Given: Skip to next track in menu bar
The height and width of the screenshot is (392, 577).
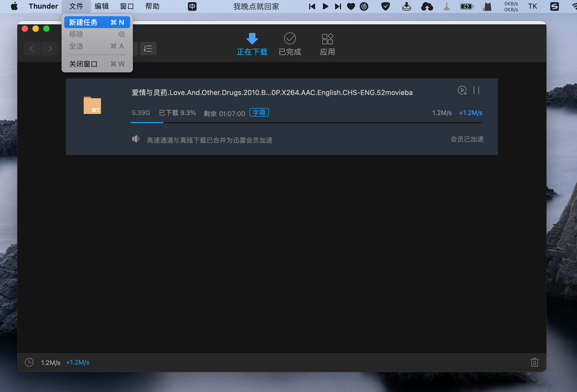Looking at the screenshot, I should point(338,6).
